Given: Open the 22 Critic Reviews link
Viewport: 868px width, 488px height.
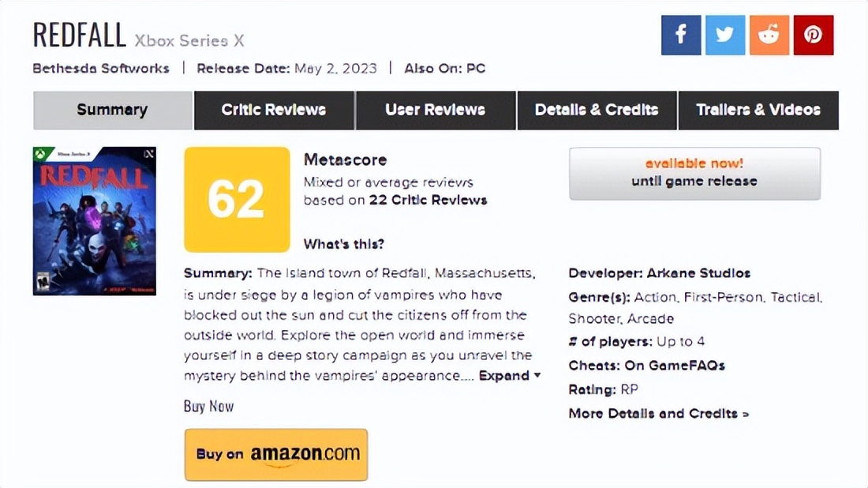Looking at the screenshot, I should point(428,201).
